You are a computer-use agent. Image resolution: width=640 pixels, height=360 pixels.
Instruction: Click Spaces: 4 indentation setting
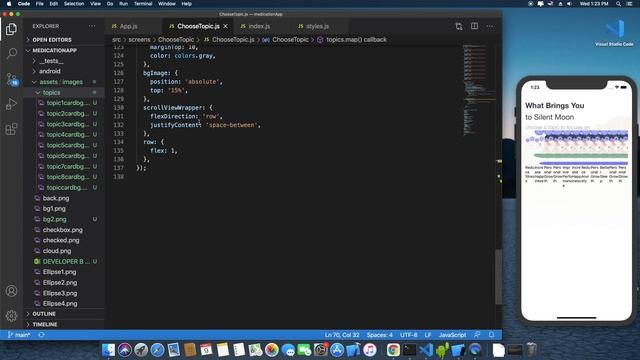point(380,335)
